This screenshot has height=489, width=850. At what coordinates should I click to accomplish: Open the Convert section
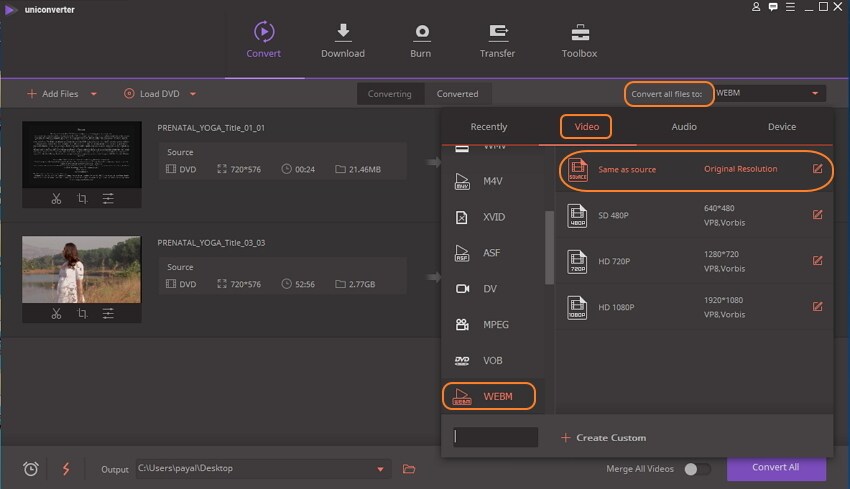pyautogui.click(x=263, y=40)
